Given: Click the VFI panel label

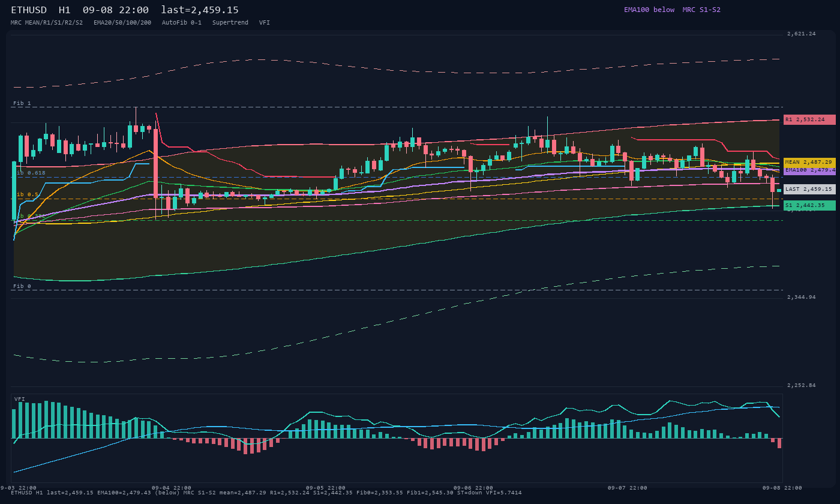Looking at the screenshot, I should tap(20, 399).
